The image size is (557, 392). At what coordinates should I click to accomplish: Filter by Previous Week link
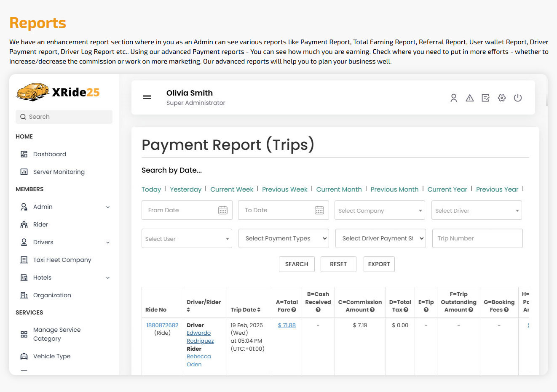(x=285, y=189)
